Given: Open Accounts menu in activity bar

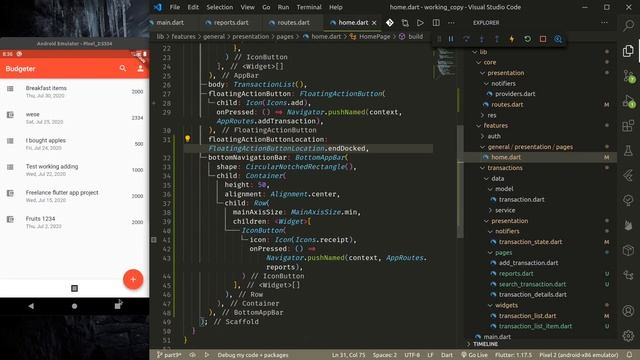Looking at the screenshot, I should click(629, 311).
